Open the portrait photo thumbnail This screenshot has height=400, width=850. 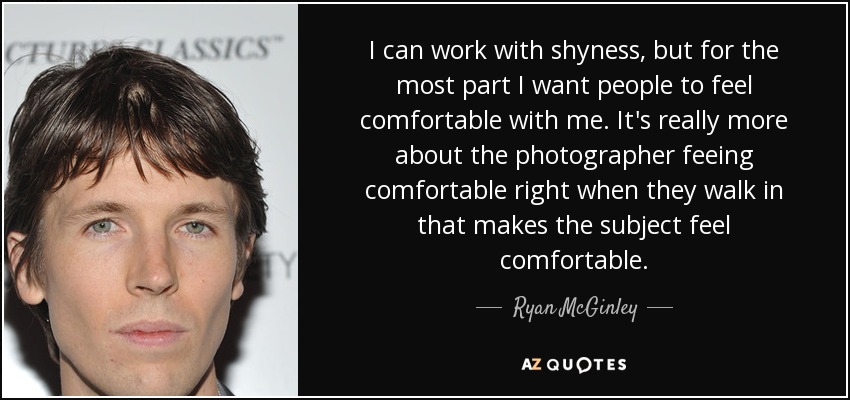[150, 199]
